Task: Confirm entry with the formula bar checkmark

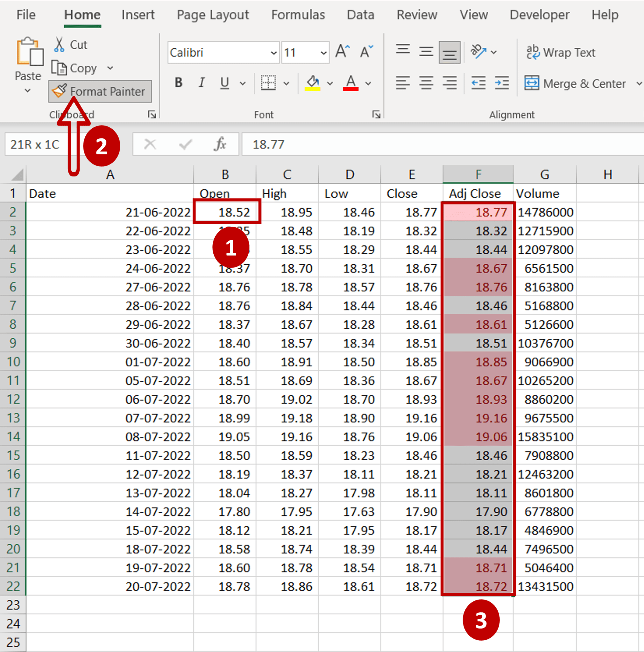Action: (185, 144)
